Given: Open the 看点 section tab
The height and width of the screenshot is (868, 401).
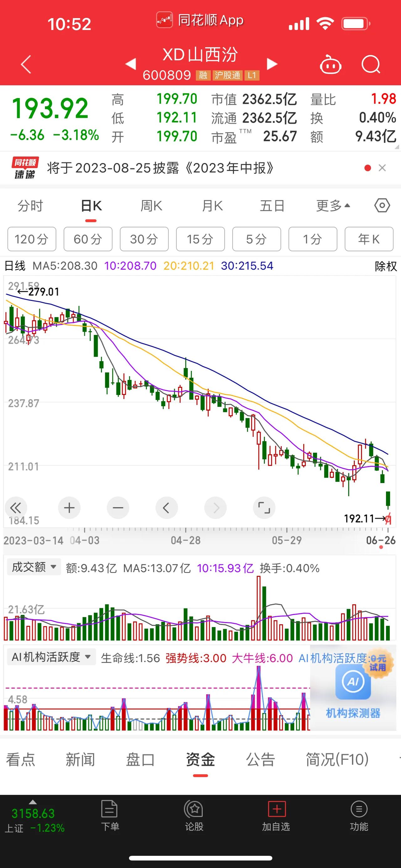Looking at the screenshot, I should 21,760.
